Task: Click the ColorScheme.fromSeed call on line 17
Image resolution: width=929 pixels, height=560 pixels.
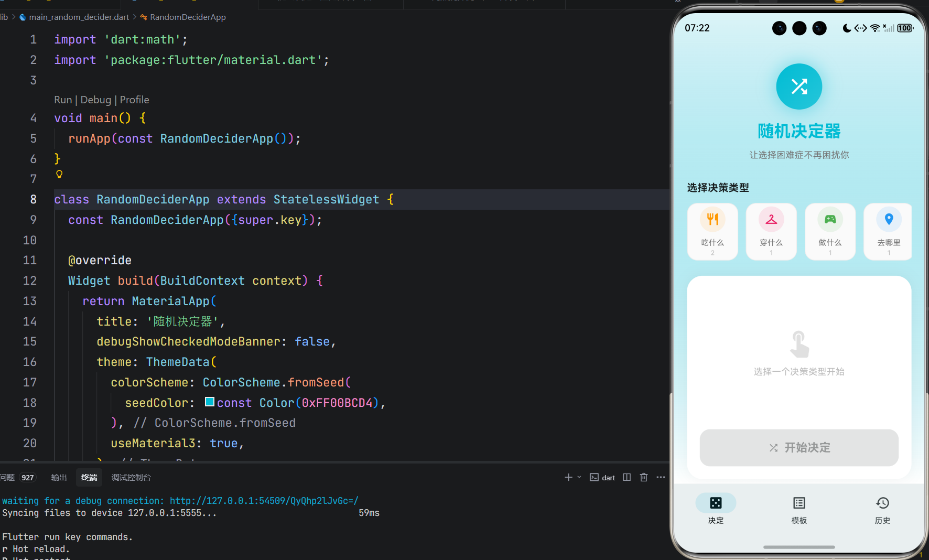Action: 273,382
